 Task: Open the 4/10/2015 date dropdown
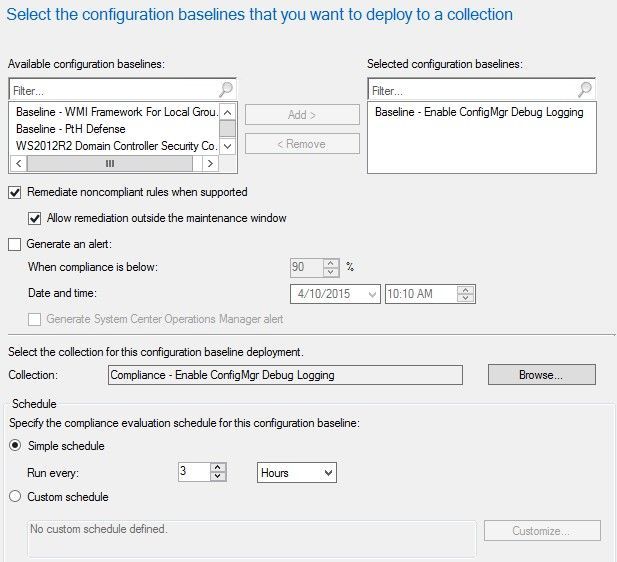coord(371,294)
